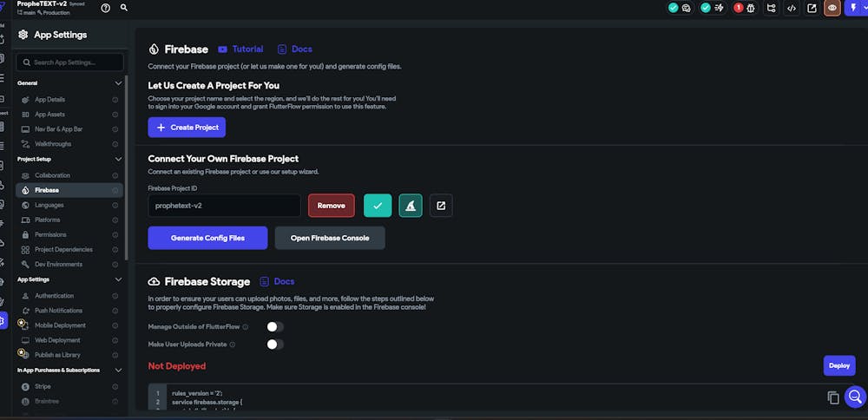Open the help question mark icon

(106, 8)
